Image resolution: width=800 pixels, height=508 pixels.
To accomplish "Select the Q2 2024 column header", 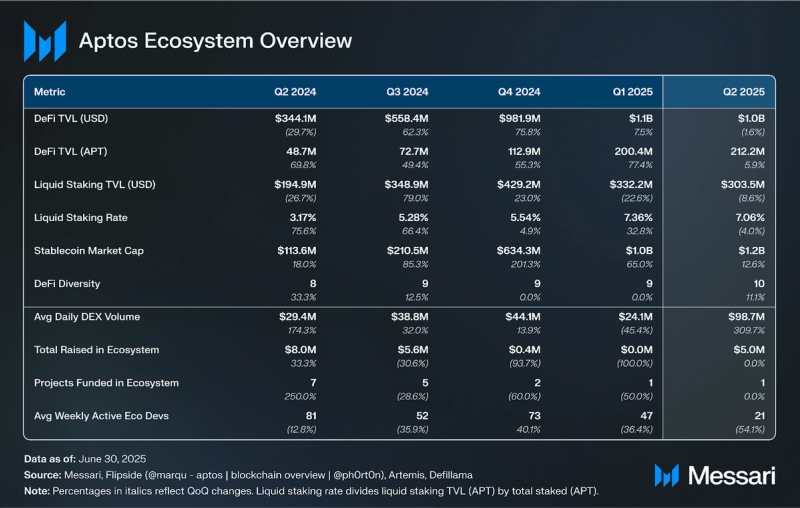I will [295, 92].
